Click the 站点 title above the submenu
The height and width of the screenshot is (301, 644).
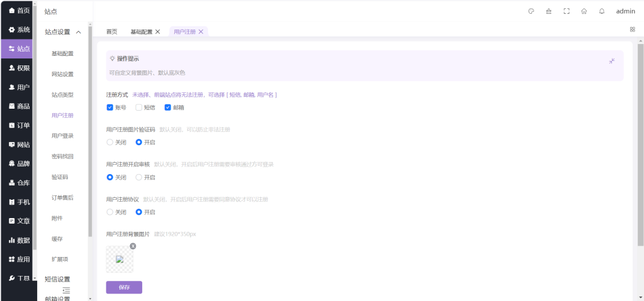51,12
